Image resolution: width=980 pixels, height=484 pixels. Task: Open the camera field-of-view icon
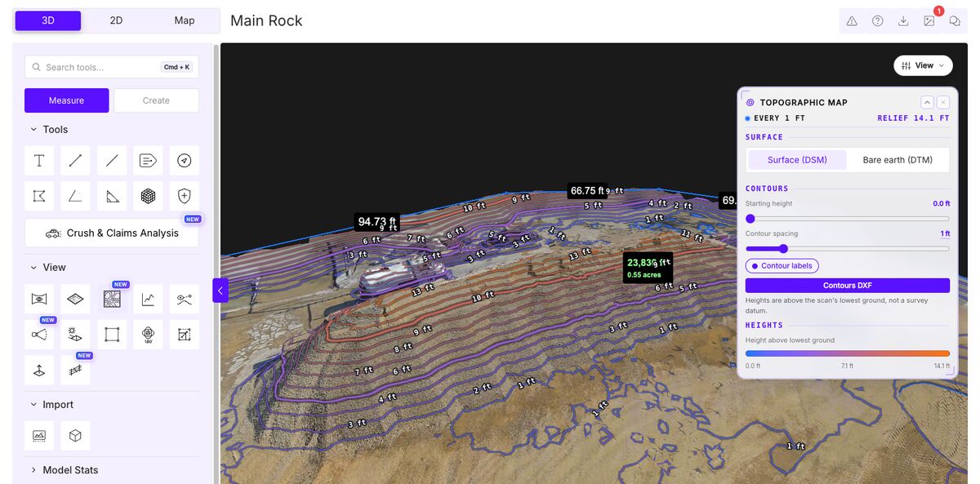[x=39, y=335]
